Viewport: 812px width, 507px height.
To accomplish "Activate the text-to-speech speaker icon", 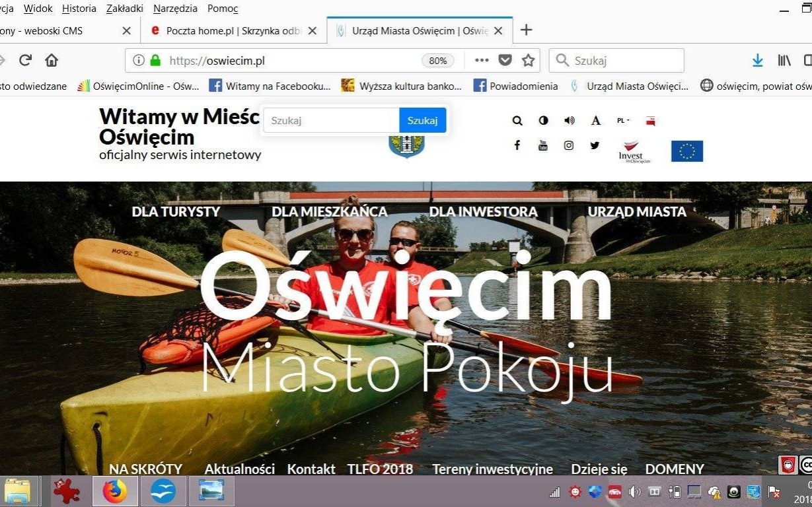I will pos(569,120).
